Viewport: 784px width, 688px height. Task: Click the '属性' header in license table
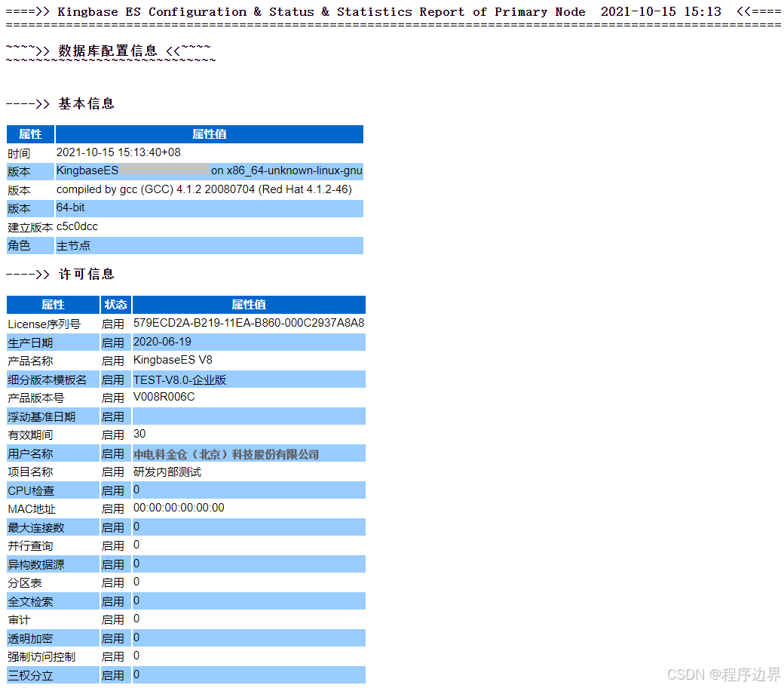(53, 305)
